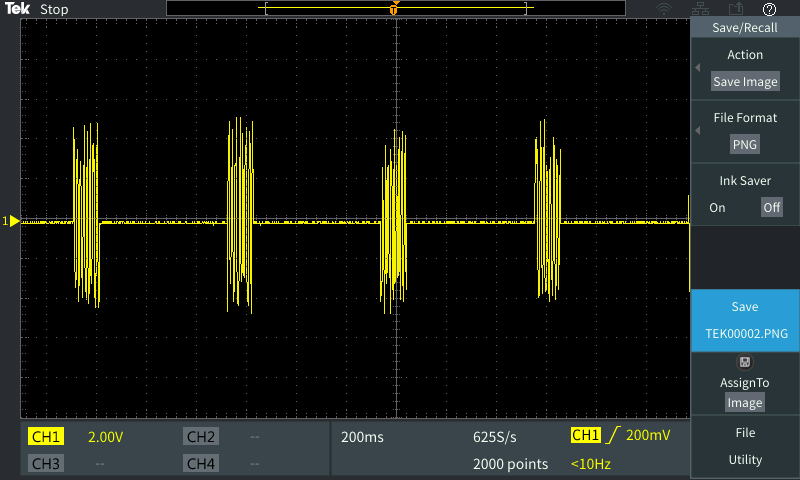Click the network connection icon
800x480 pixels.
tap(700, 9)
